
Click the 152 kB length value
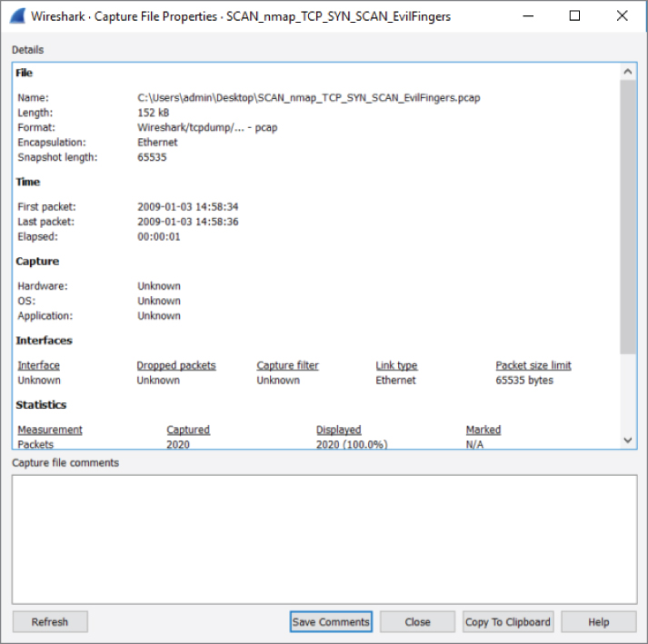[154, 113]
